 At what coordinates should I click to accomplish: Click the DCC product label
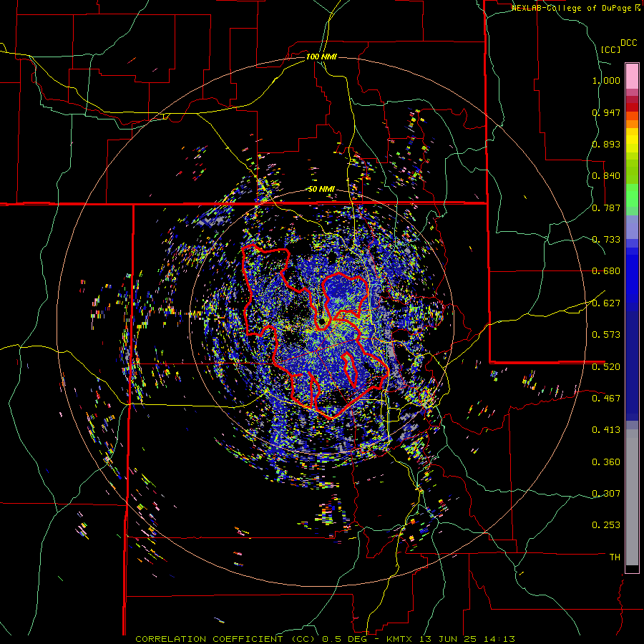(x=628, y=43)
